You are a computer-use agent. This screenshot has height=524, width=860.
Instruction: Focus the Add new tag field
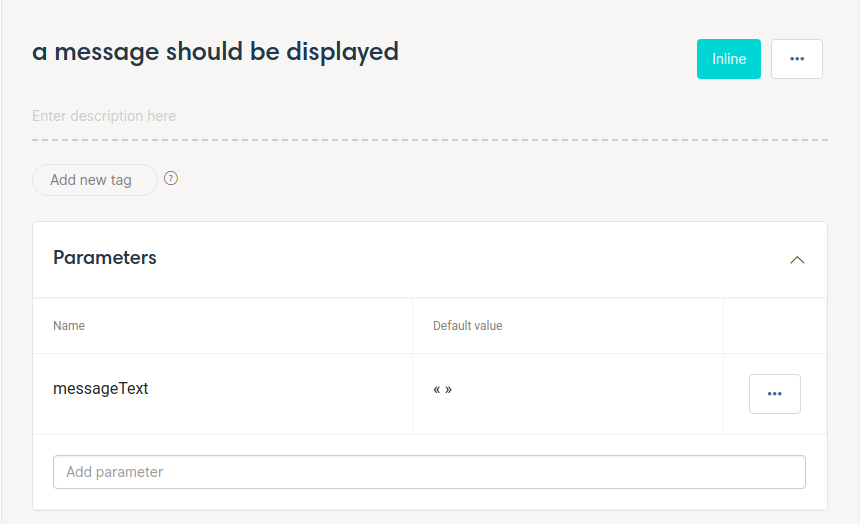[x=95, y=180]
